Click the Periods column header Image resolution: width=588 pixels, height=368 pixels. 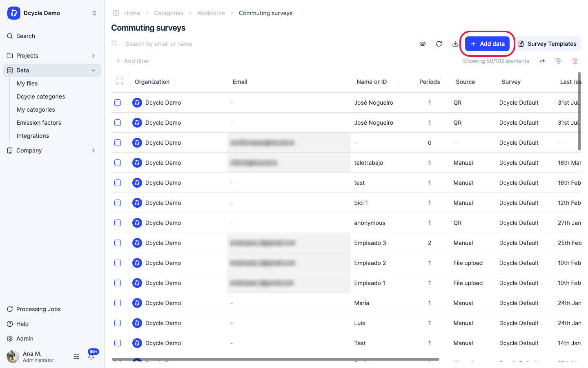coord(430,82)
